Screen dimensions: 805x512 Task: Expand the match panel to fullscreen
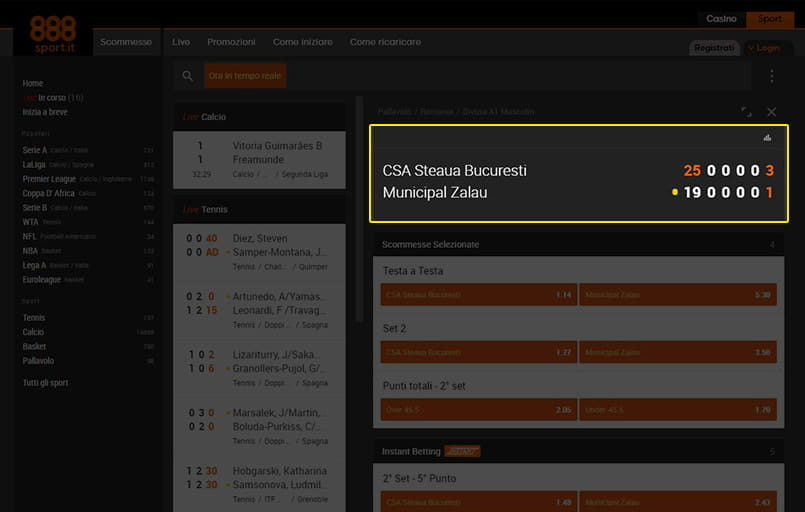746,111
